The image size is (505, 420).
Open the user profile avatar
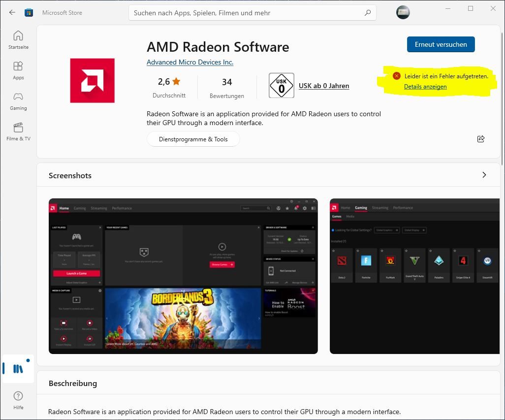point(403,13)
